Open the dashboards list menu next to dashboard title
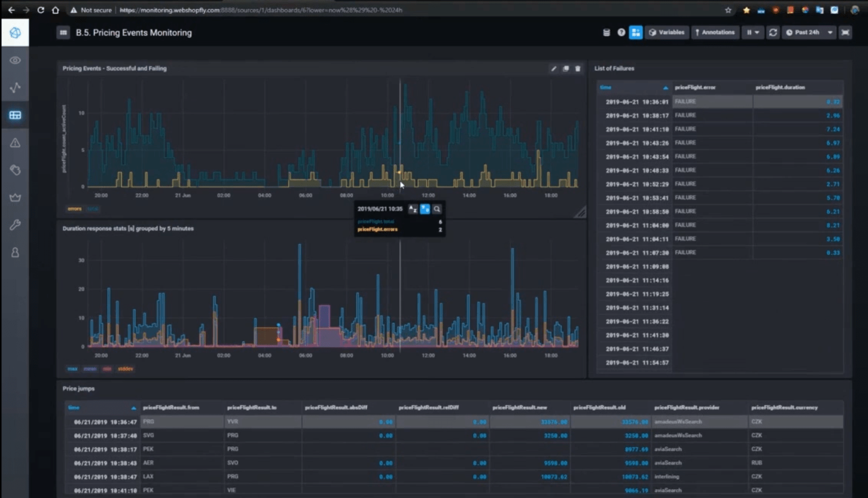Image resolution: width=868 pixels, height=498 pixels. 63,32
